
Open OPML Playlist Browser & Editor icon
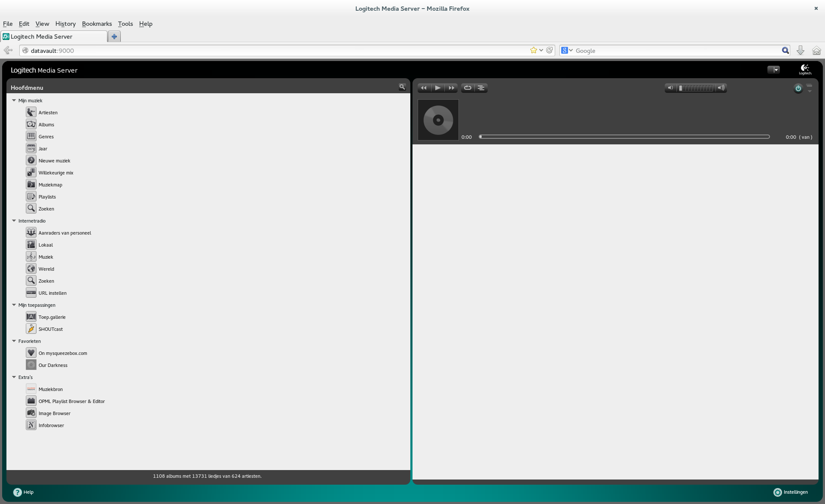[31, 401]
